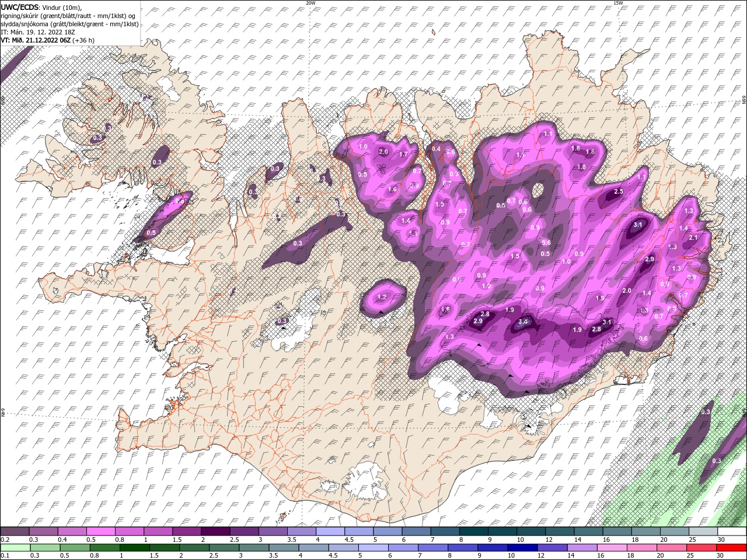
Task: Click the palest green 0.1 swatch in rain legend
Action: click(x=15, y=547)
